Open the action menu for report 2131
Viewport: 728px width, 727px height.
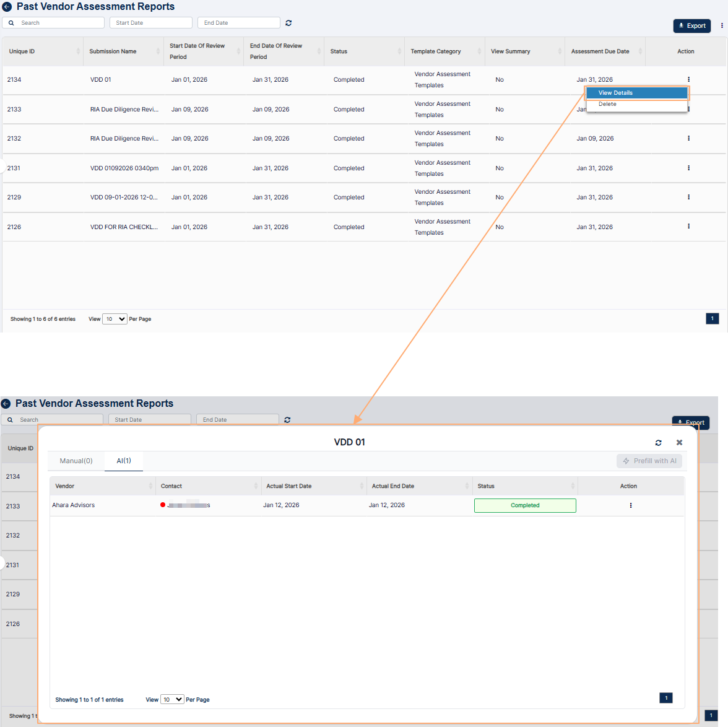(688, 168)
